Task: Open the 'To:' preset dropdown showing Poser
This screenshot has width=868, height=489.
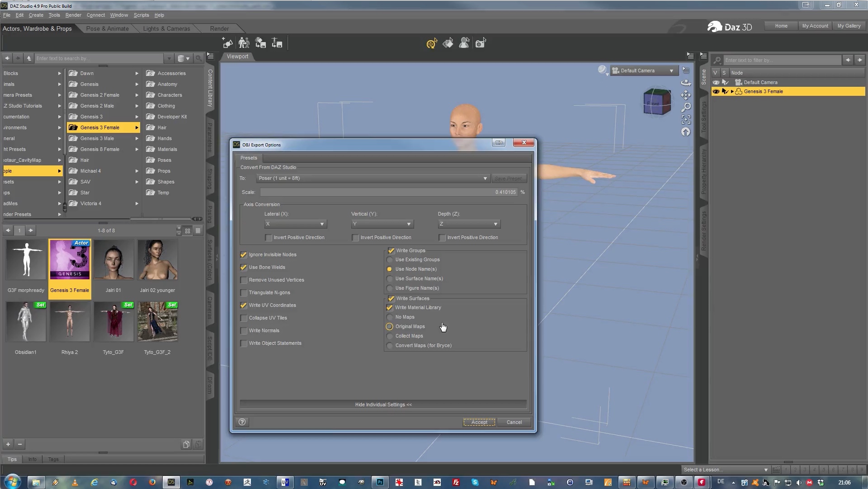Action: [373, 179]
